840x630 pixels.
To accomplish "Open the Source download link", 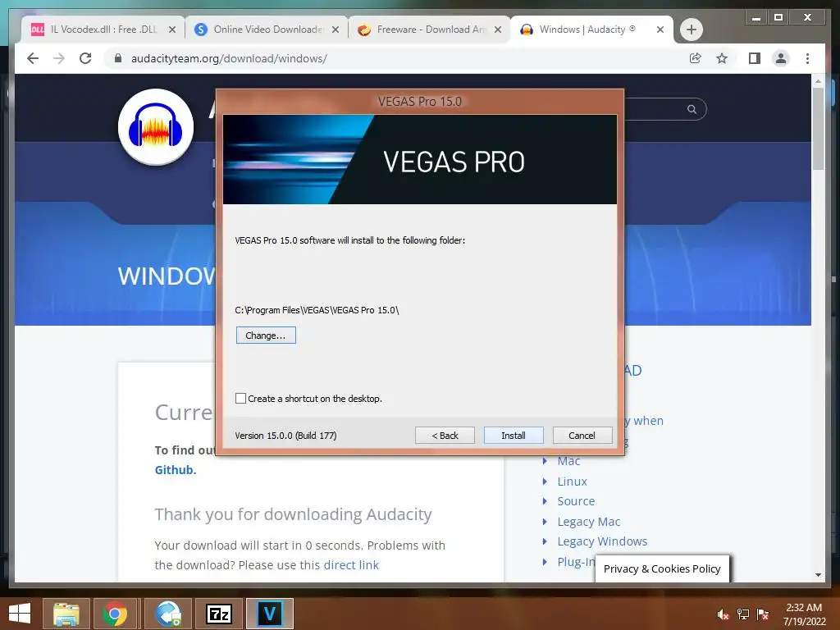I will click(x=576, y=501).
